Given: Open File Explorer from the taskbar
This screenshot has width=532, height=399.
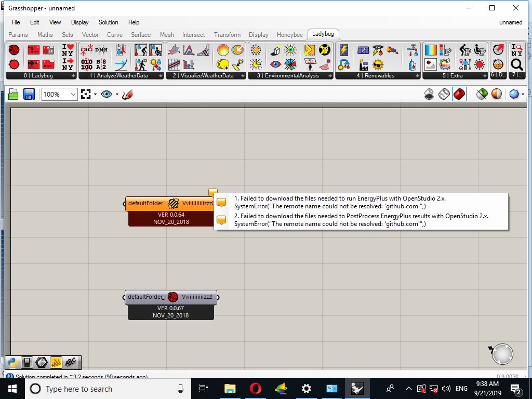Looking at the screenshot, I should tap(230, 389).
